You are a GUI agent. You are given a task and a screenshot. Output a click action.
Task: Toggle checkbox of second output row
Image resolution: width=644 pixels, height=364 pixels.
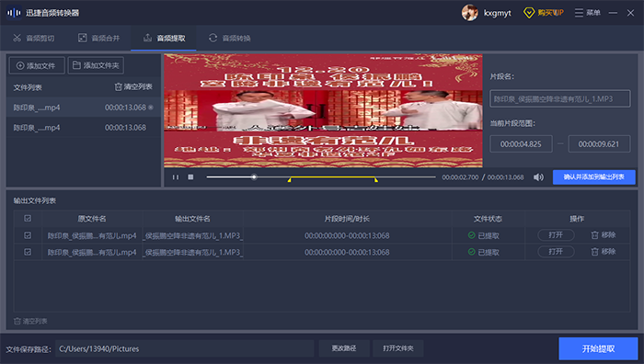(28, 252)
